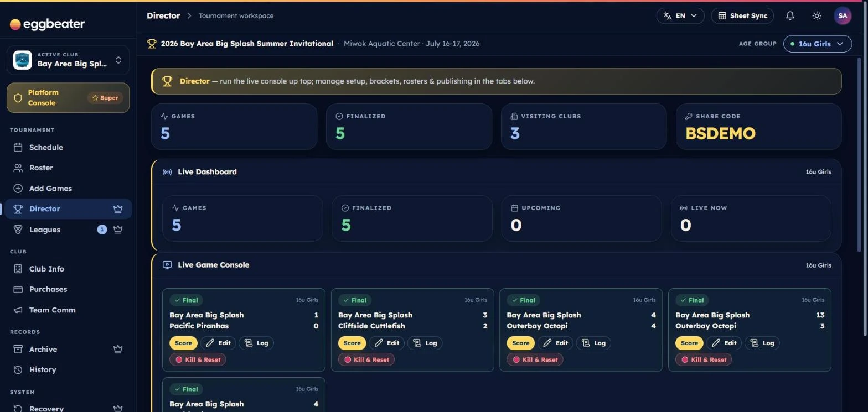Open Log for the Pacific Piranhas game
This screenshot has width=868, height=412.
(256, 343)
